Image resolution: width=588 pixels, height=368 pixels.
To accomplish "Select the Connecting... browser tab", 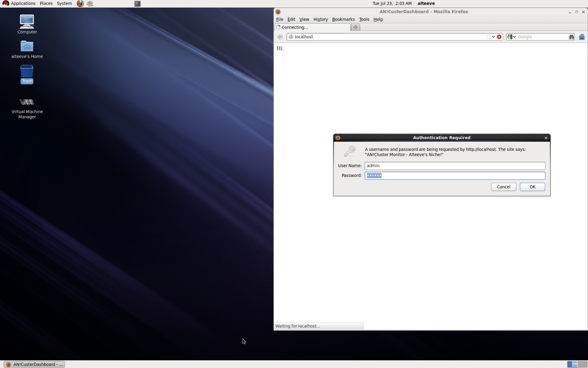I will coord(312,27).
